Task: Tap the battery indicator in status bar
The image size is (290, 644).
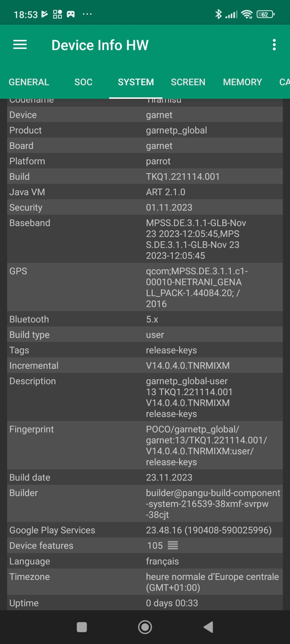Action: click(265, 14)
